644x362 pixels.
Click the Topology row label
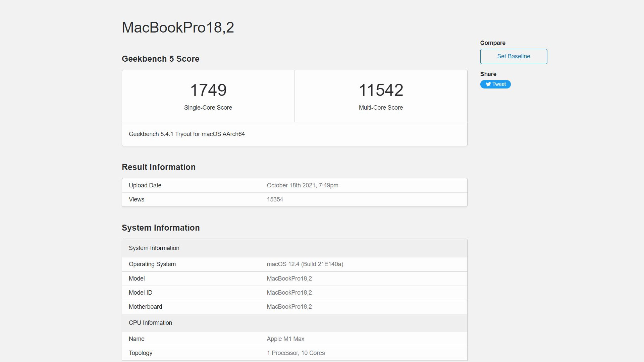point(141,353)
